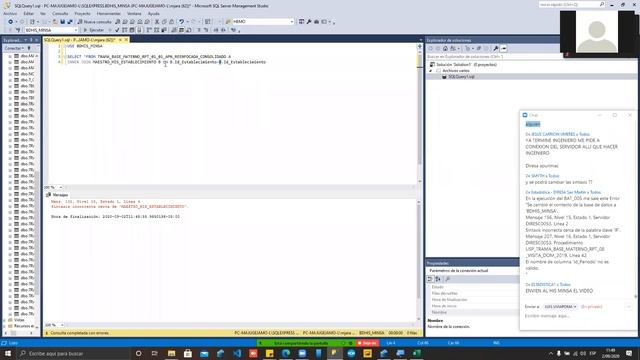Open the Ayuda menu
The height and width of the screenshot is (360, 640).
tap(153, 13)
